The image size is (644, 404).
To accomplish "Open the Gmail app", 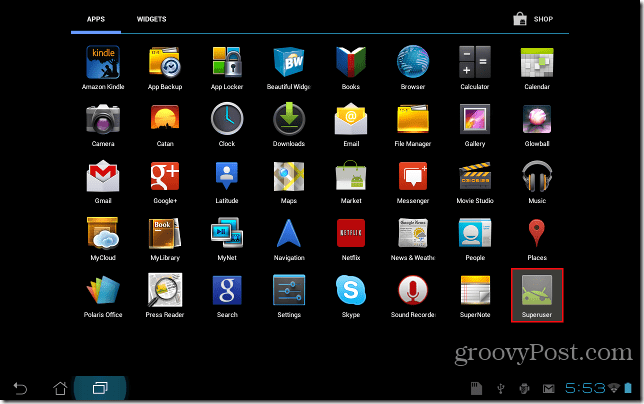I will coord(103,182).
